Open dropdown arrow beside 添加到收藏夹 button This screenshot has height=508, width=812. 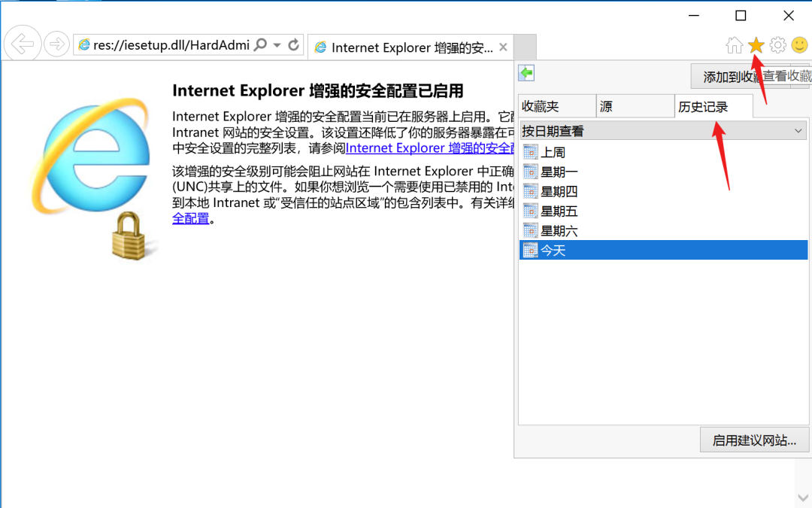[801, 76]
